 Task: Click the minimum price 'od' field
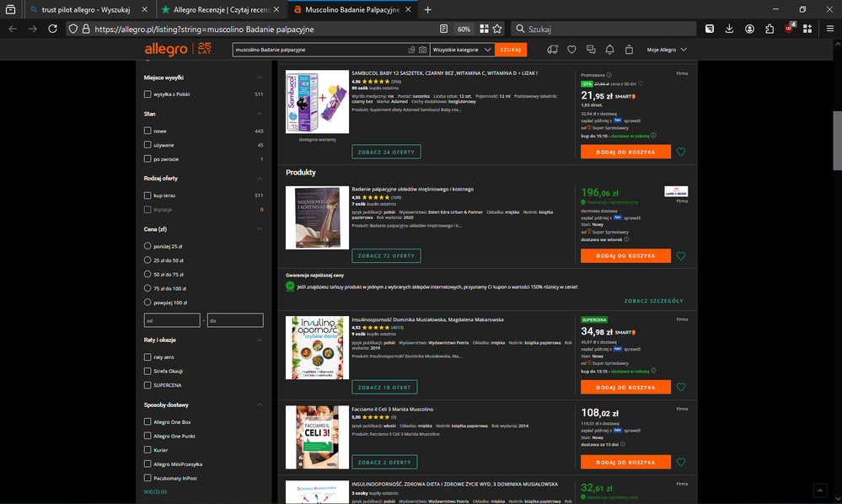[172, 320]
